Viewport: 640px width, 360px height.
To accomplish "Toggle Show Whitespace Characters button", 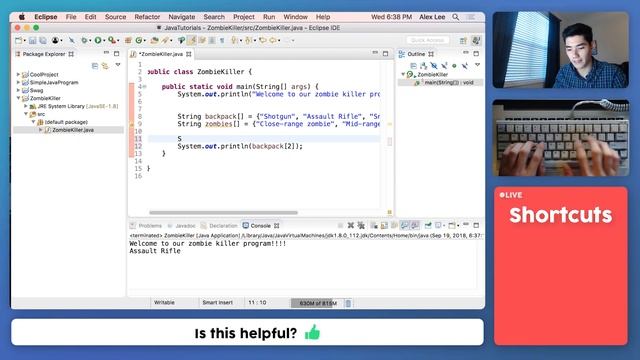I will coord(222,40).
